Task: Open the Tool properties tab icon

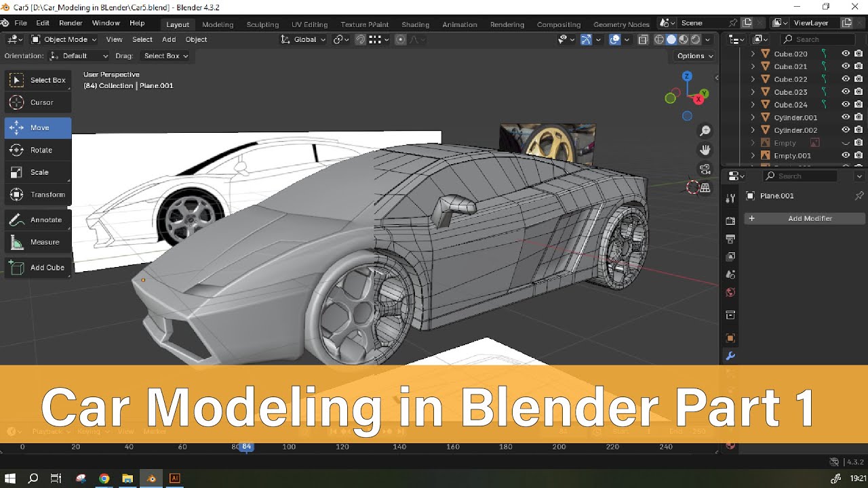Action: (x=730, y=198)
